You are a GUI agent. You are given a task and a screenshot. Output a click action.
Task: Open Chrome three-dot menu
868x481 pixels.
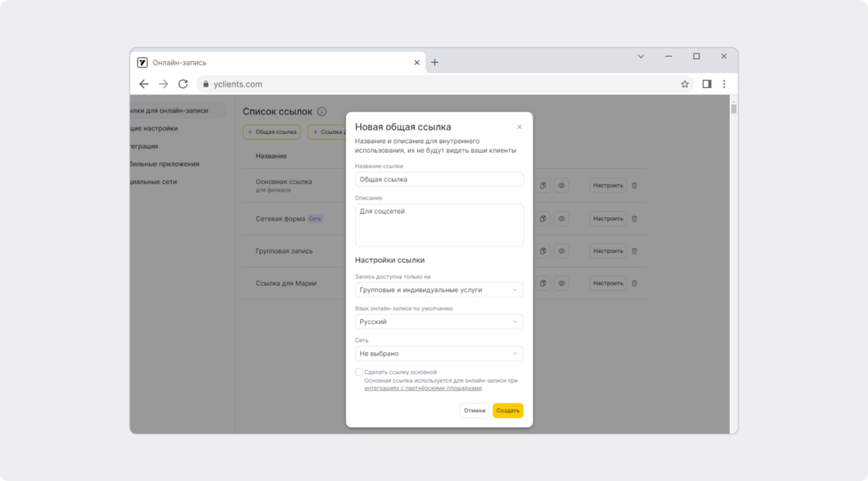[724, 84]
